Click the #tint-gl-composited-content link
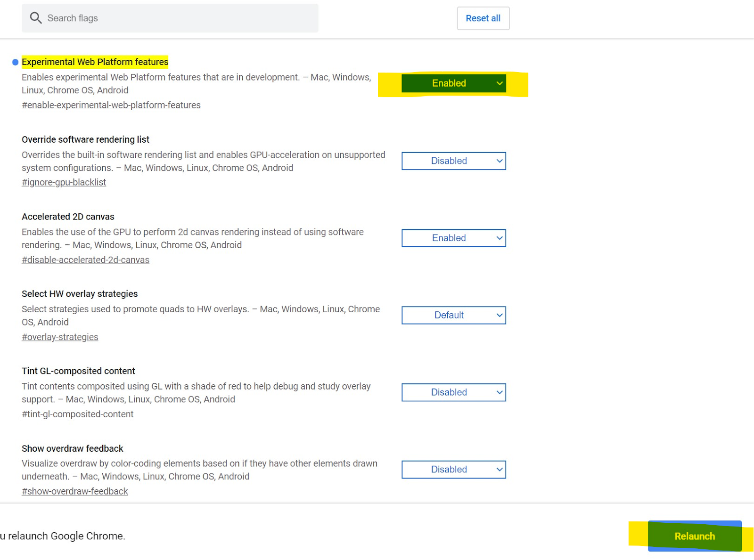Image resolution: width=754 pixels, height=560 pixels. coord(77,414)
